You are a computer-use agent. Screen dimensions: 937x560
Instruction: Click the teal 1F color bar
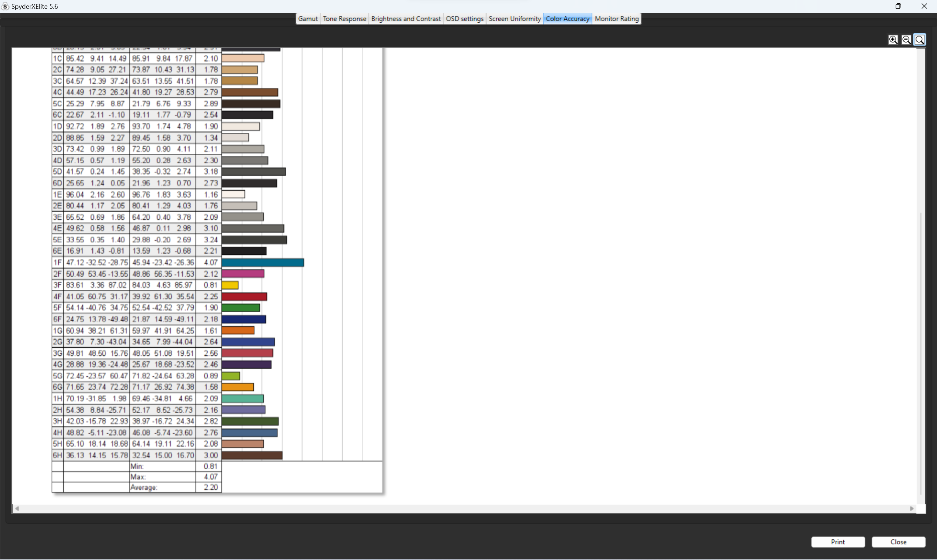[x=263, y=262]
